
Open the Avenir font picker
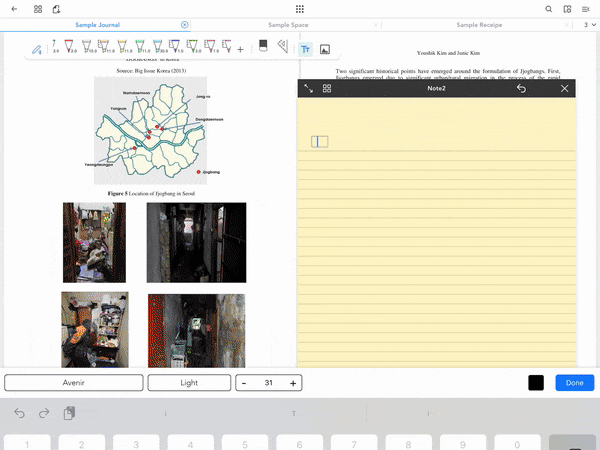(x=74, y=383)
